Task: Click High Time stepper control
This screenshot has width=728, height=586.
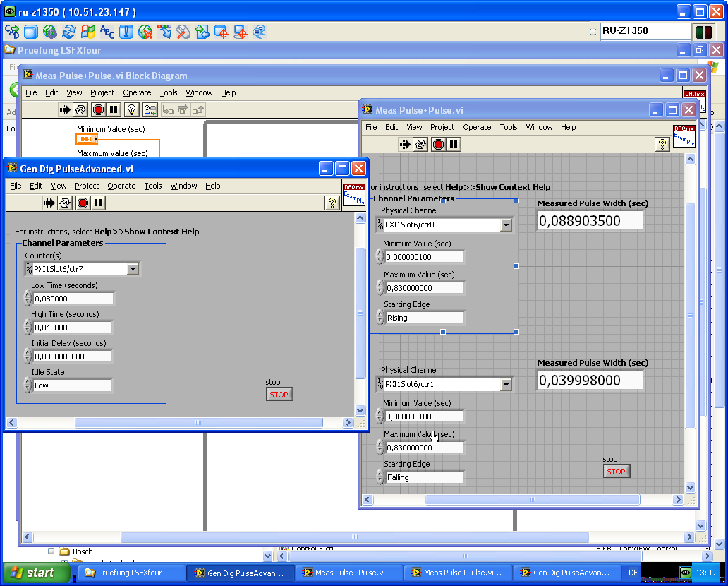Action: coord(28,327)
